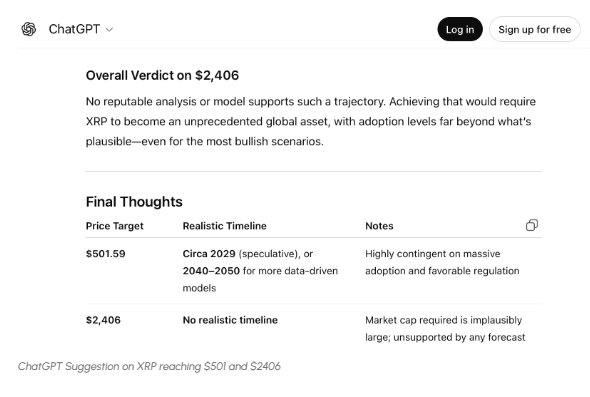Click the verdict paragraph about XRP trajectory
Screen dimensions: 590x397
coord(311,121)
